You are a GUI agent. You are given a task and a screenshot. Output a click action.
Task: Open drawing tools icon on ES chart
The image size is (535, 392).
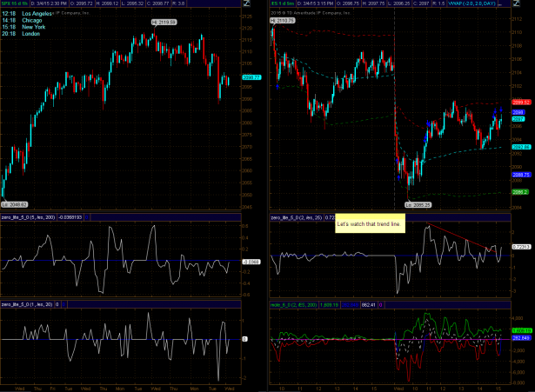[517, 3]
